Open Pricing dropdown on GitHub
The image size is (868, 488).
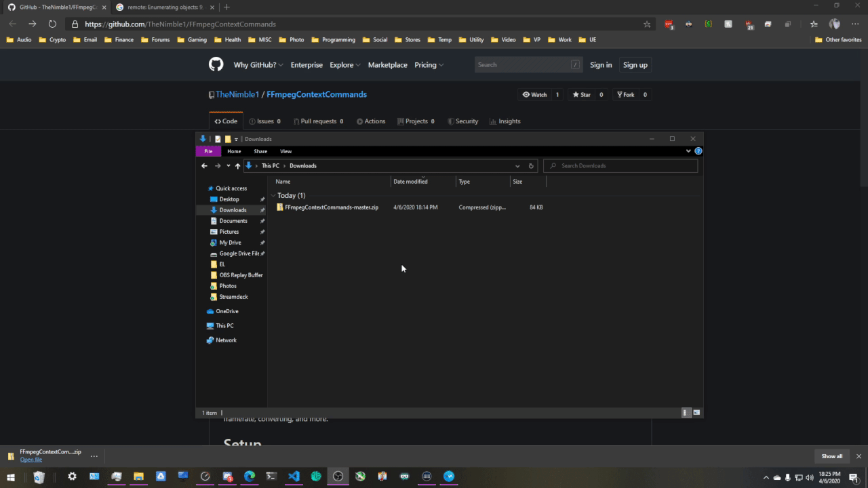pyautogui.click(x=429, y=65)
